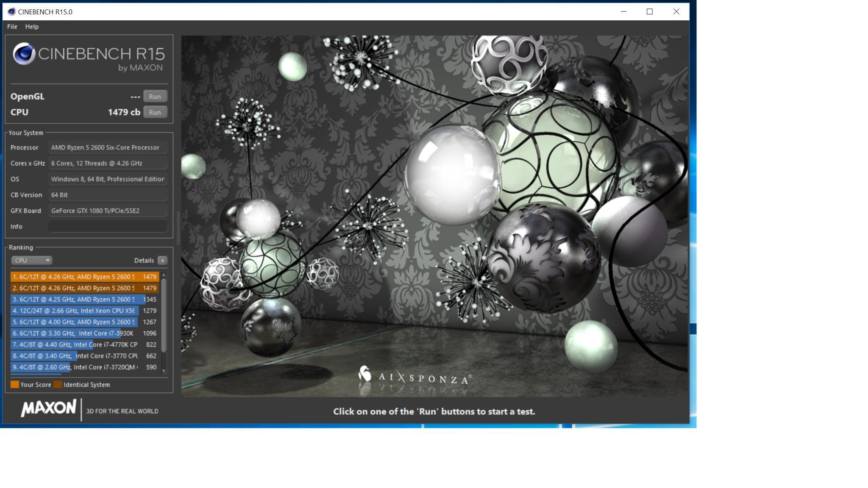Click the Your Score orange swatch
The image size is (868, 488).
tap(15, 385)
